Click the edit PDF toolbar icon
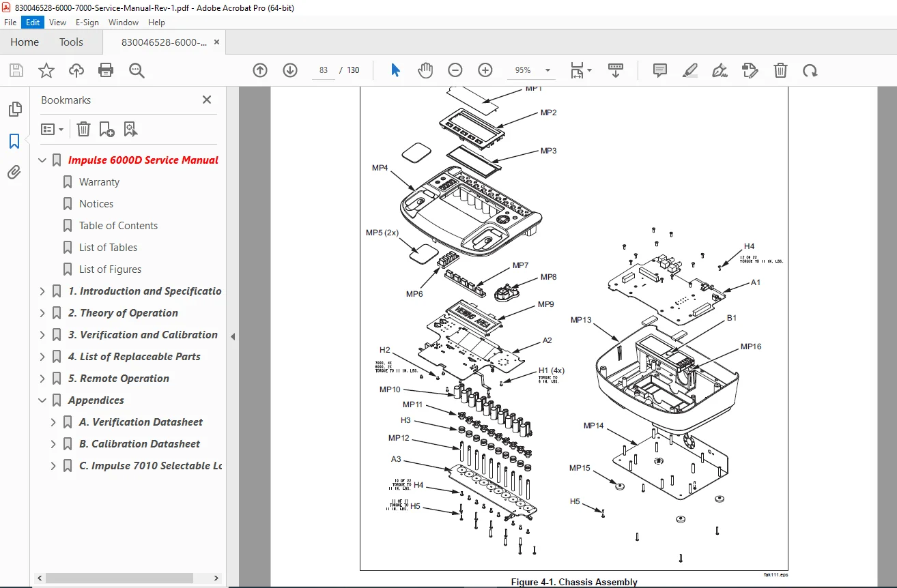Image resolution: width=897 pixels, height=588 pixels. (750, 70)
